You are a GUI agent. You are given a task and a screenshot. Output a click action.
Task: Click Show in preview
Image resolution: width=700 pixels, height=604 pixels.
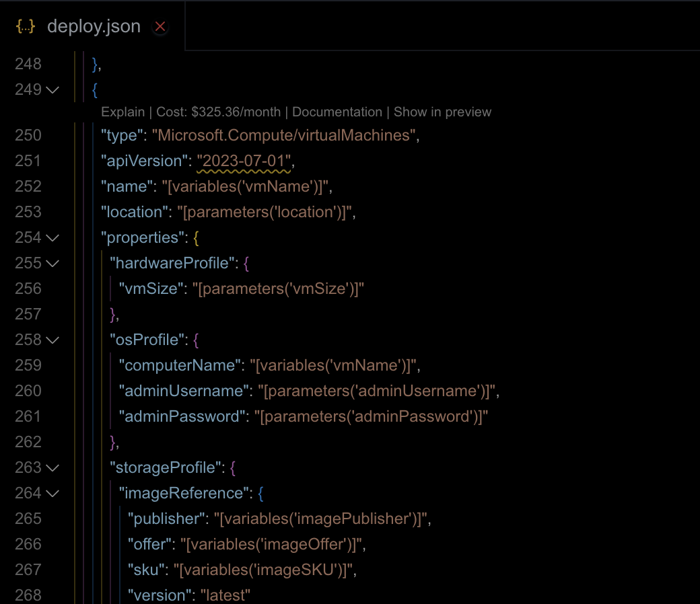[x=442, y=112]
